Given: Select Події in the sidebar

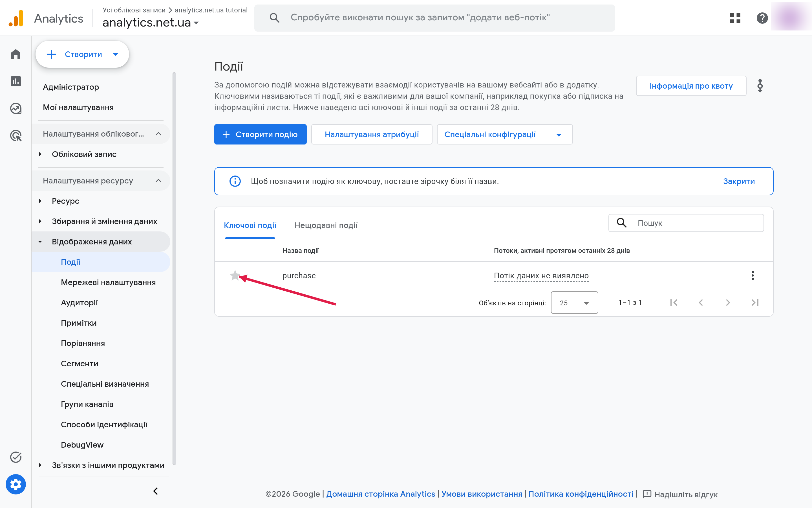Looking at the screenshot, I should pos(101,262).
